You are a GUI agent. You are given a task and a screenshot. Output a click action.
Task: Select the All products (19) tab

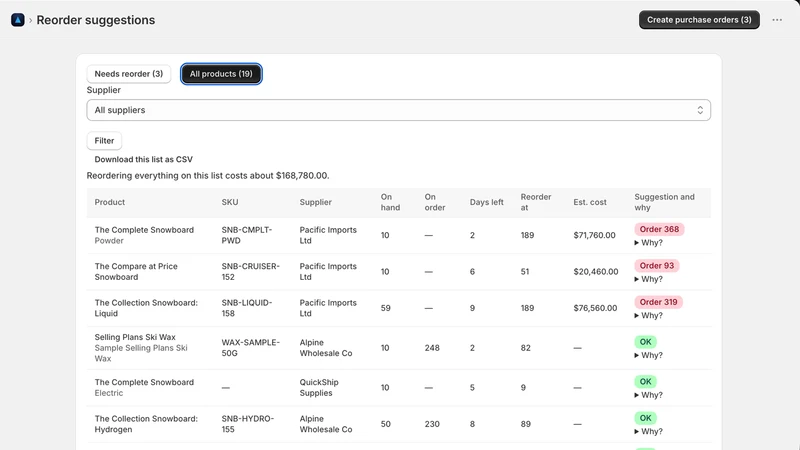[221, 74]
